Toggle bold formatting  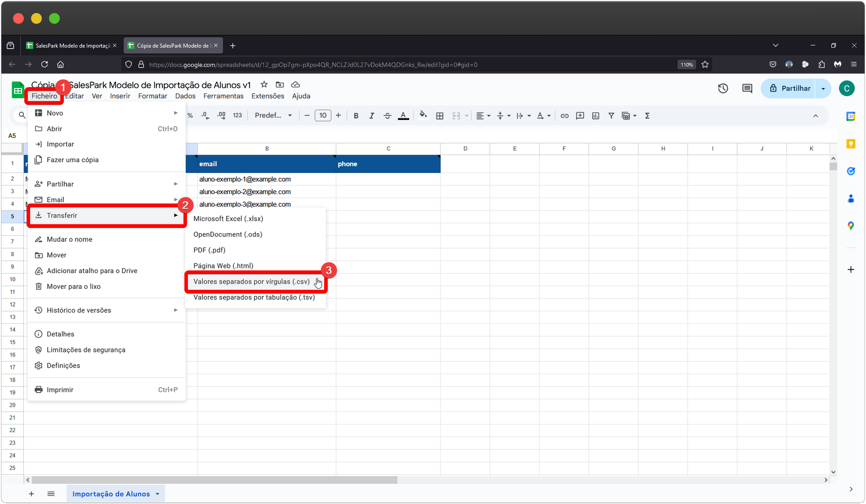tap(356, 116)
